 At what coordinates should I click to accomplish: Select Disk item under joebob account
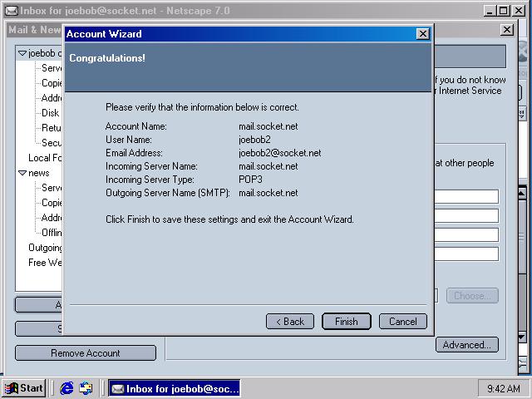(x=50, y=113)
